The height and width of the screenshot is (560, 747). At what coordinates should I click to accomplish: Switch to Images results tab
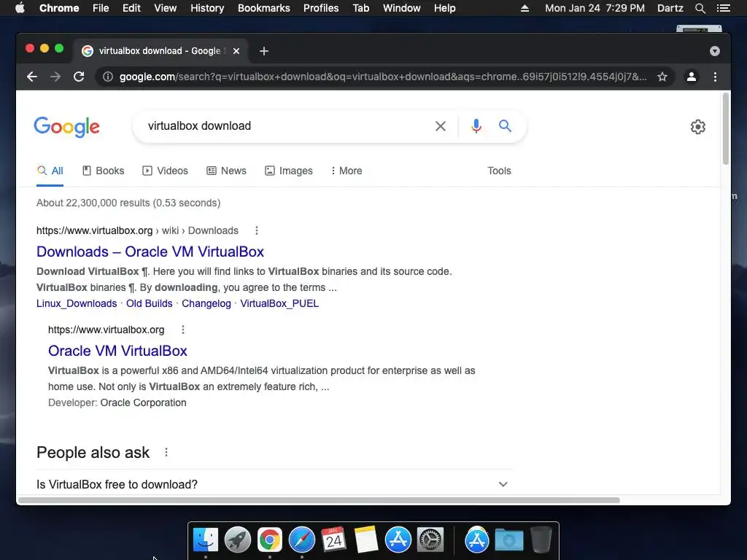[289, 171]
